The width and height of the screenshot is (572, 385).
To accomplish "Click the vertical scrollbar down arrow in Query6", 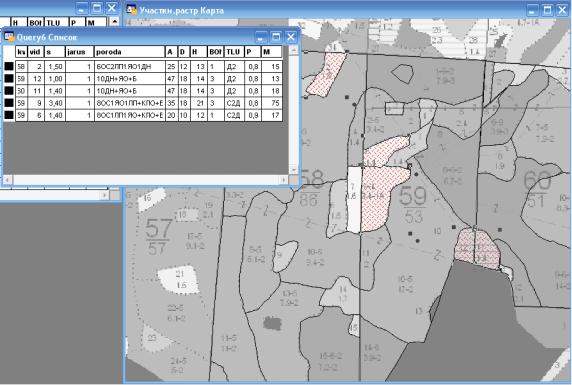I will pyautogui.click(x=294, y=170).
